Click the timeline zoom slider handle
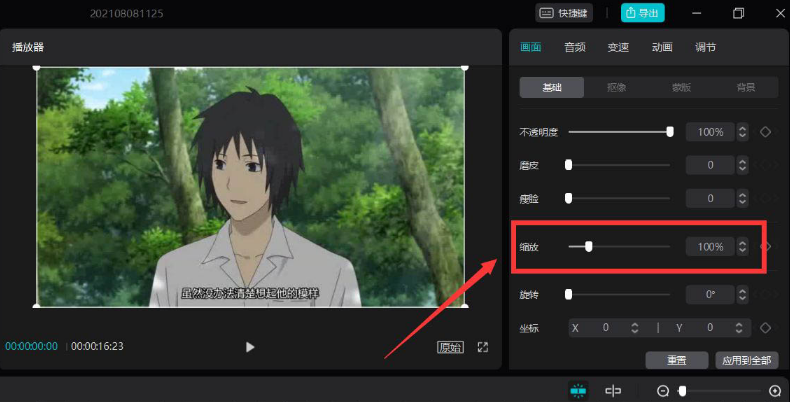Image resolution: width=790 pixels, height=402 pixels. click(x=682, y=391)
